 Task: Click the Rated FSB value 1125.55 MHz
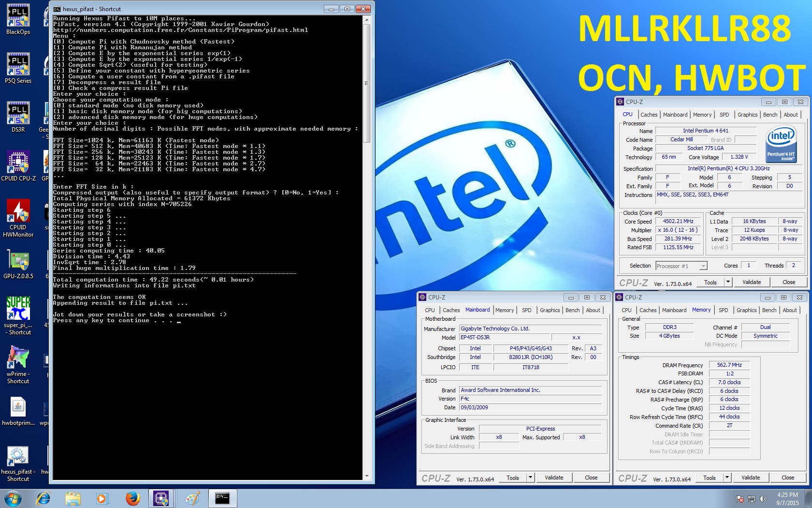coord(678,247)
